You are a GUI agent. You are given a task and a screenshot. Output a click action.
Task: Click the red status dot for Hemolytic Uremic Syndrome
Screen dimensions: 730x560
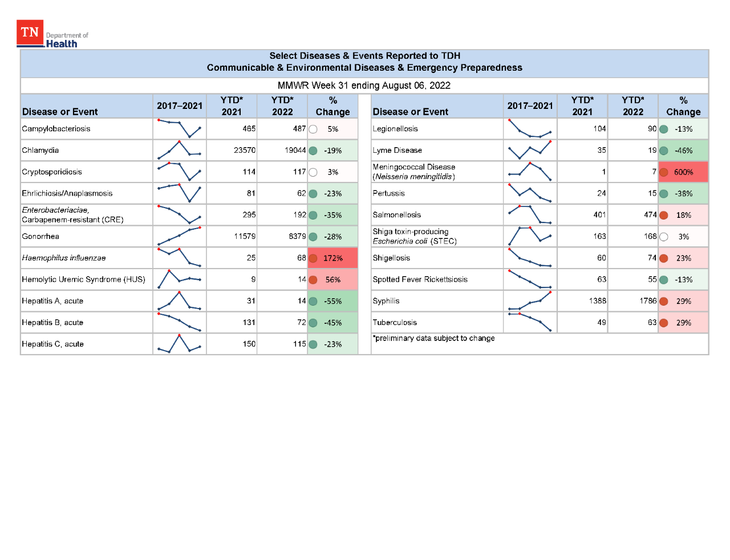tap(313, 280)
